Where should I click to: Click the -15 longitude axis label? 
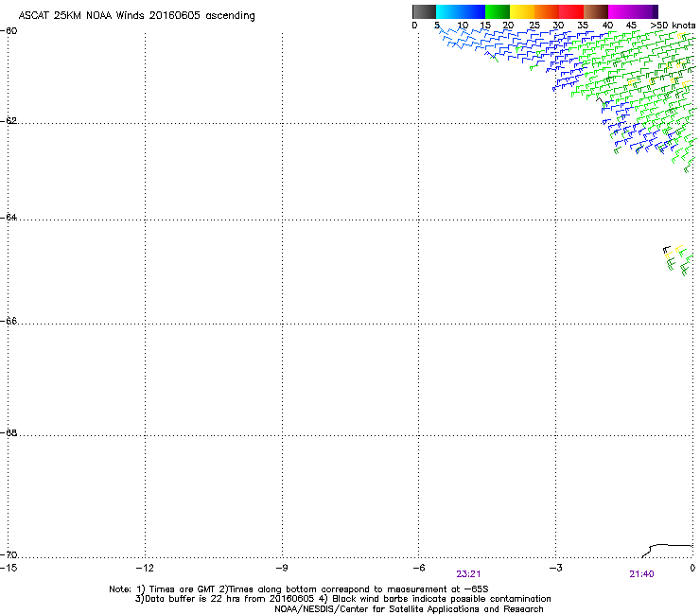click(9, 568)
